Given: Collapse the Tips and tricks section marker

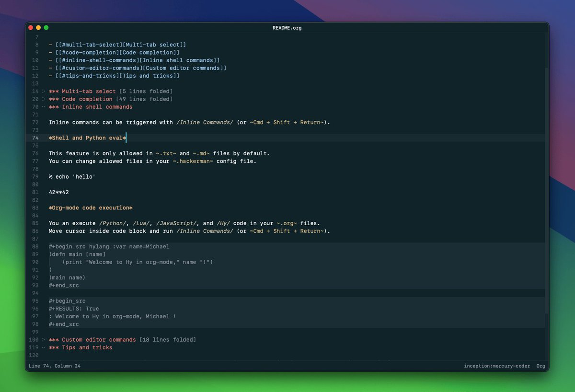Looking at the screenshot, I should point(44,347).
